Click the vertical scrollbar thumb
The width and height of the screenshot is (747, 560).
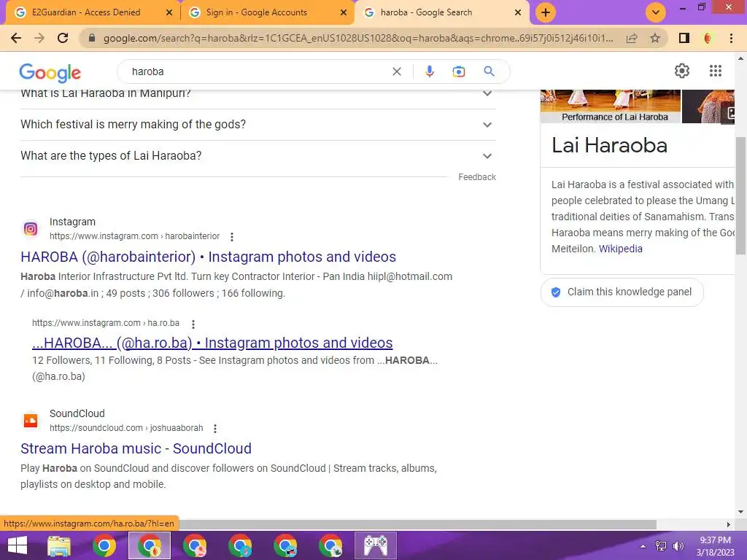pyautogui.click(x=740, y=195)
